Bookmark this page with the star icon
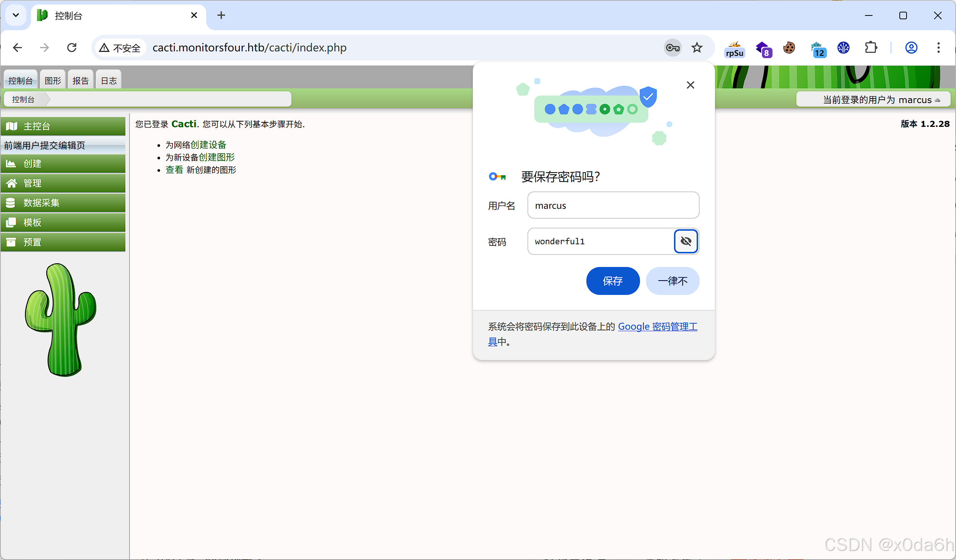 click(697, 48)
